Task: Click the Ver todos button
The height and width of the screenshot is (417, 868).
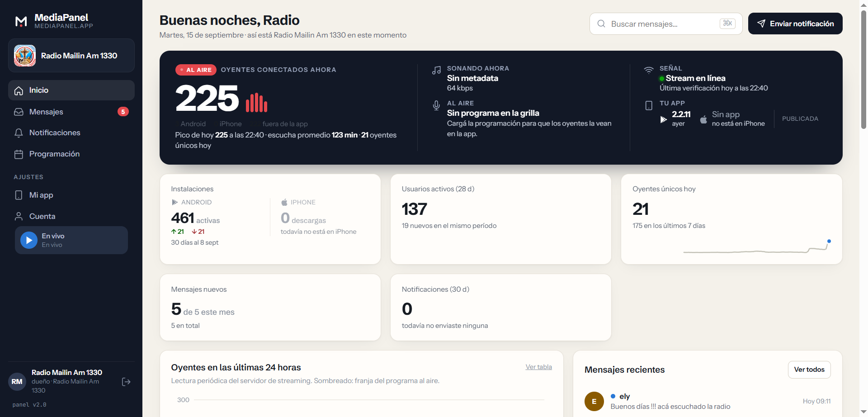Action: click(x=809, y=370)
